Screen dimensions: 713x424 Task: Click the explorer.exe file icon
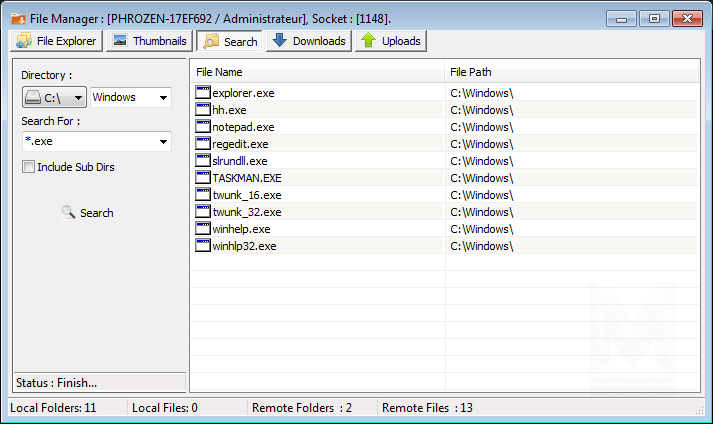coord(203,93)
